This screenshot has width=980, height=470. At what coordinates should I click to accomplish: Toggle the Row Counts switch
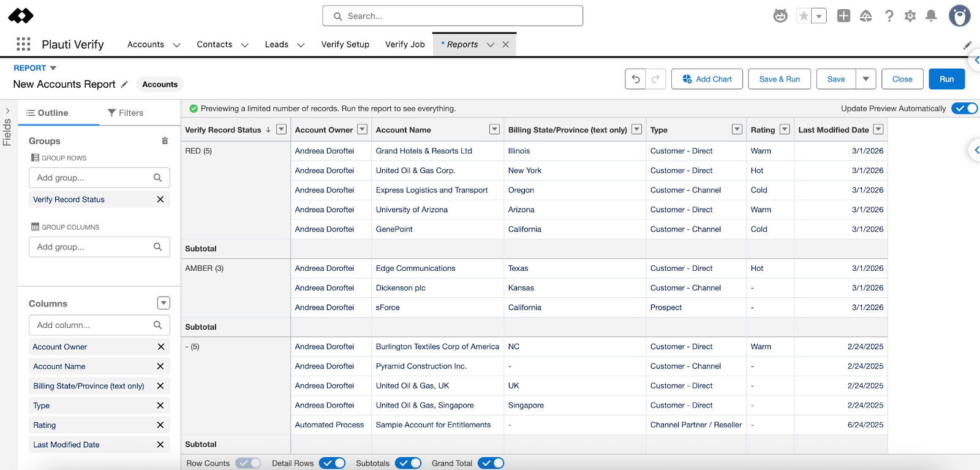[248, 463]
